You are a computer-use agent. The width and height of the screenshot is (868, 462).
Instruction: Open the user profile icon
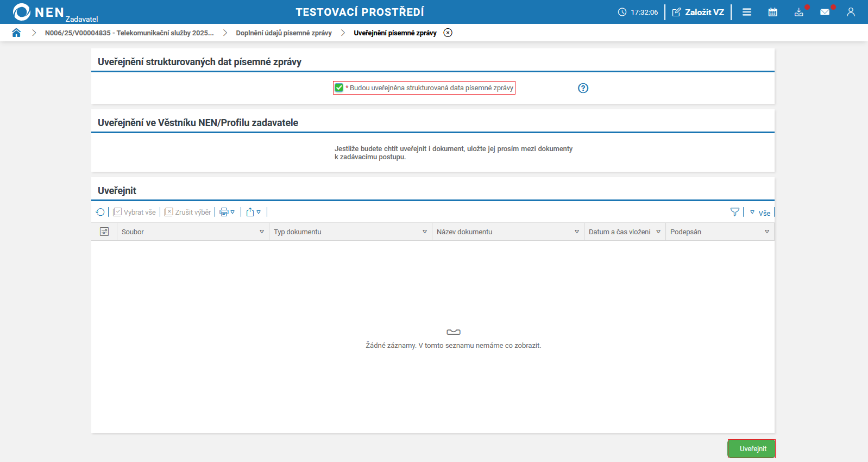pos(851,12)
